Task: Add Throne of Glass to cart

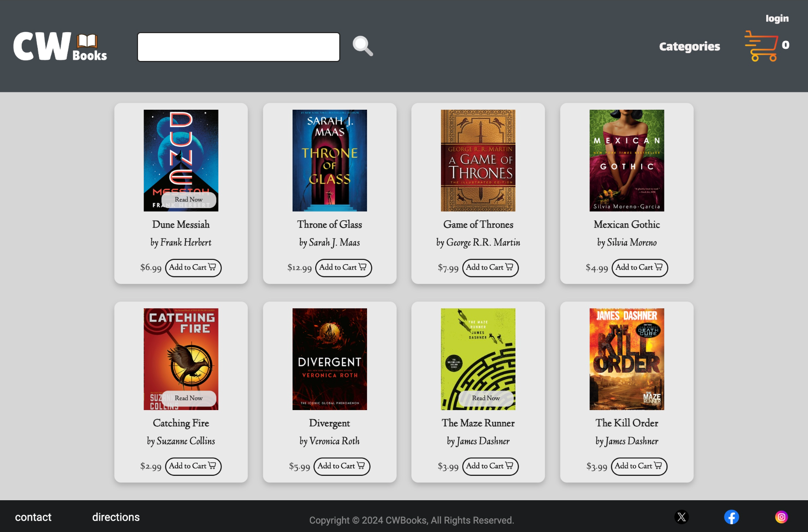Action: coord(343,268)
